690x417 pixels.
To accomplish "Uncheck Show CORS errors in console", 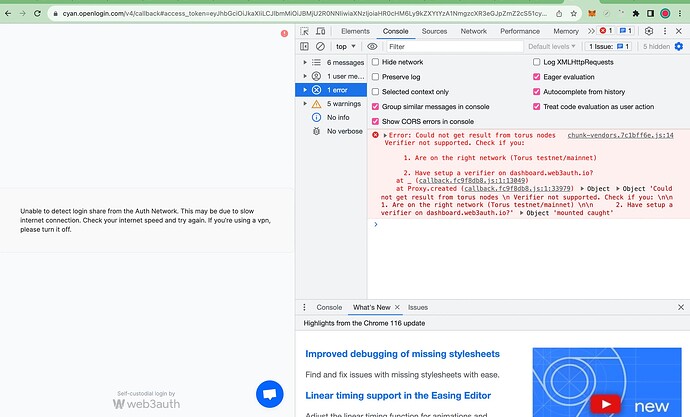I will tap(375, 121).
